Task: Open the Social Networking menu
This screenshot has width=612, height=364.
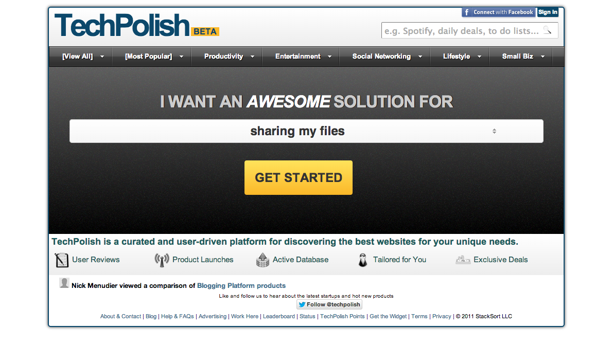Action: coord(385,57)
